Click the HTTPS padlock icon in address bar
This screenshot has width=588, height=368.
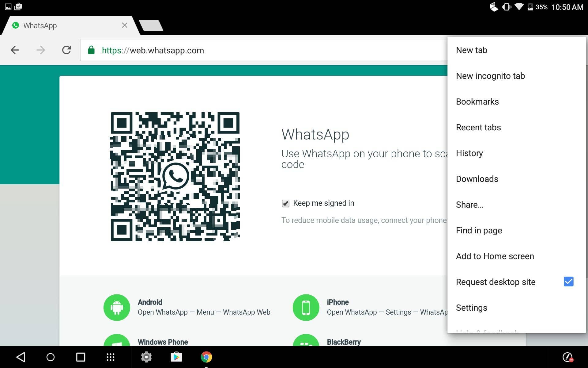(91, 50)
